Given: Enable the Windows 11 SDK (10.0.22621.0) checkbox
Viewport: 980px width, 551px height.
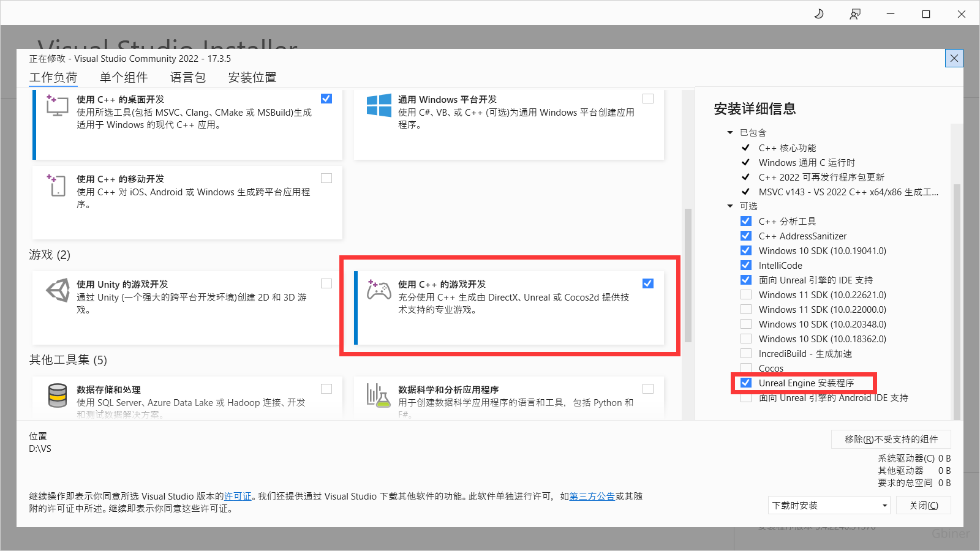Looking at the screenshot, I should pos(746,294).
